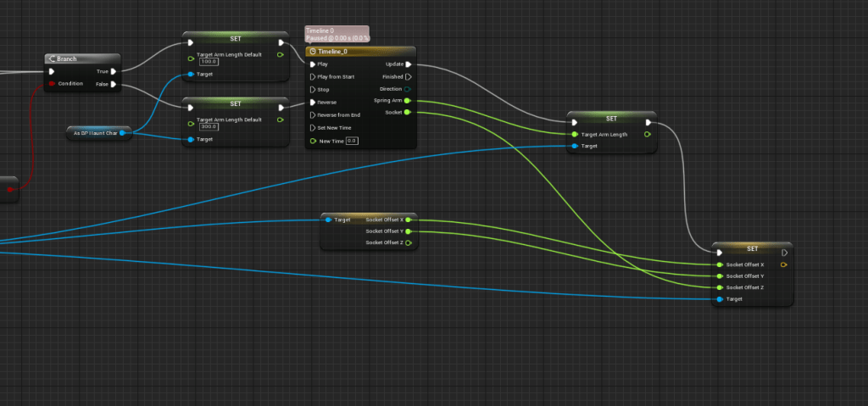This screenshot has height=406, width=868.
Task: Click the Timeline Stop input pin
Action: tap(312, 89)
